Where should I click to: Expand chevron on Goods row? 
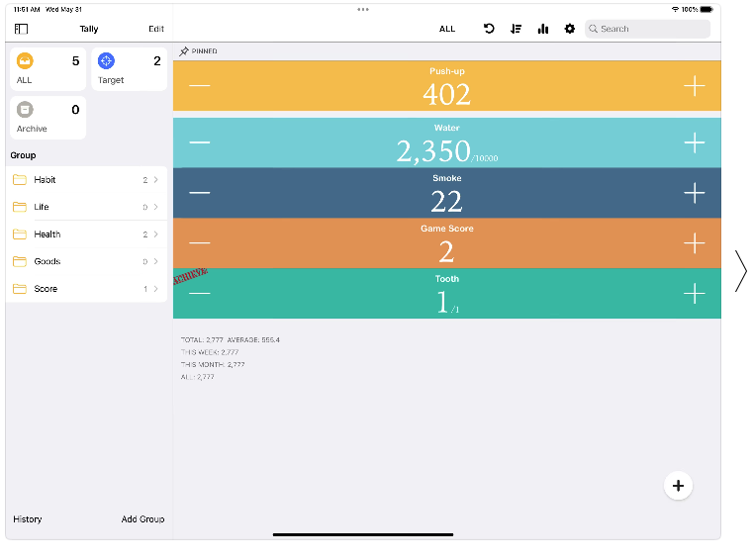(156, 262)
